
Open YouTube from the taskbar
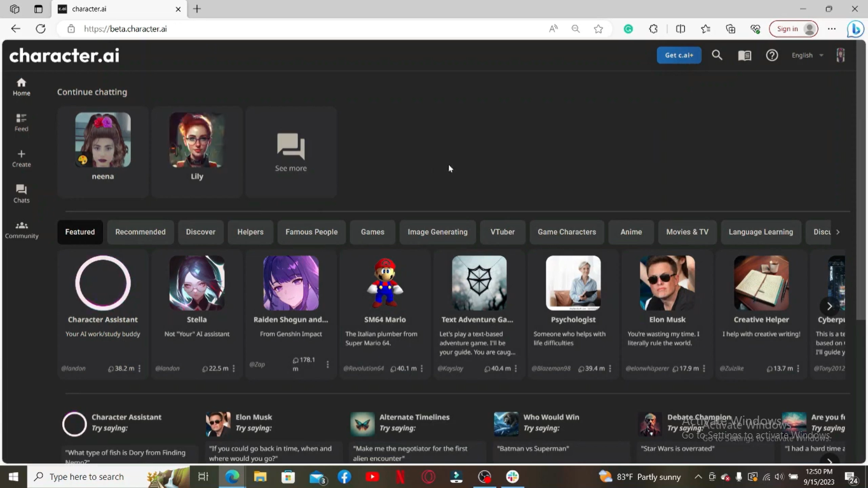point(372,477)
